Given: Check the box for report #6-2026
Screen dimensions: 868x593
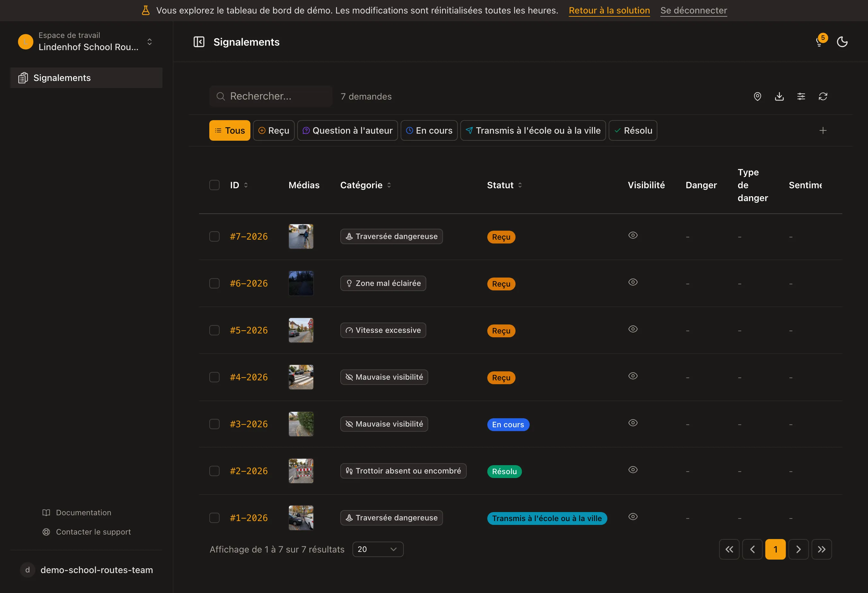Looking at the screenshot, I should [x=214, y=283].
